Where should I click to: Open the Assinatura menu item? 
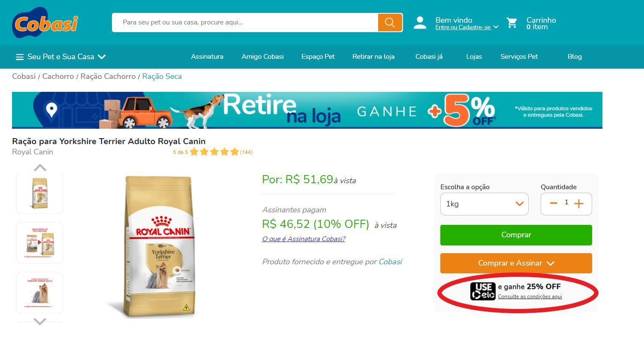(x=207, y=57)
